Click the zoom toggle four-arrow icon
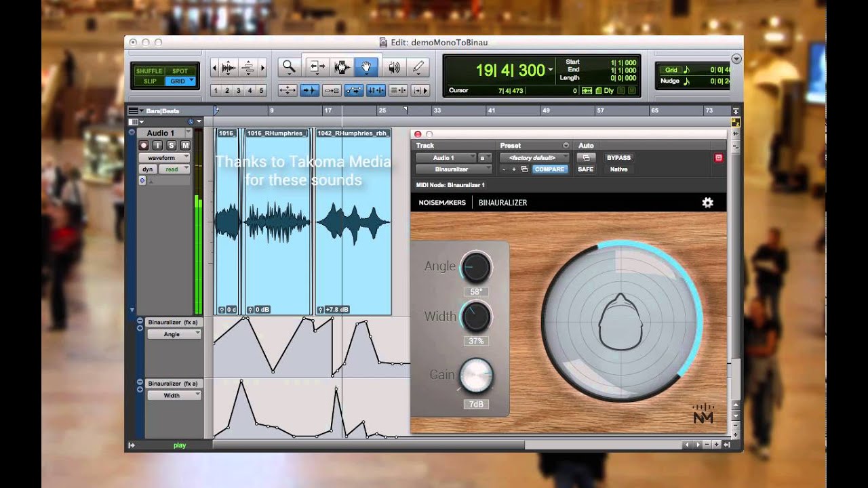868x488 pixels. click(288, 89)
